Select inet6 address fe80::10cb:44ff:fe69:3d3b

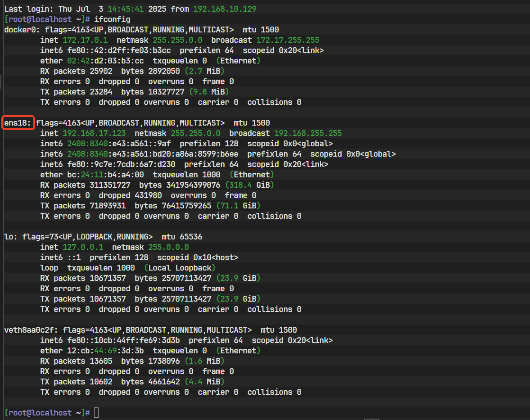coord(124,340)
